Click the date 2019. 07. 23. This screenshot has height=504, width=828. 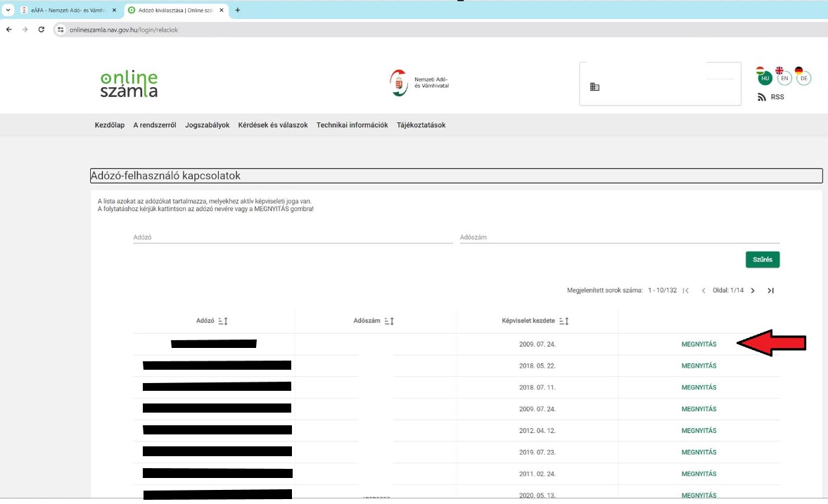pyautogui.click(x=537, y=452)
